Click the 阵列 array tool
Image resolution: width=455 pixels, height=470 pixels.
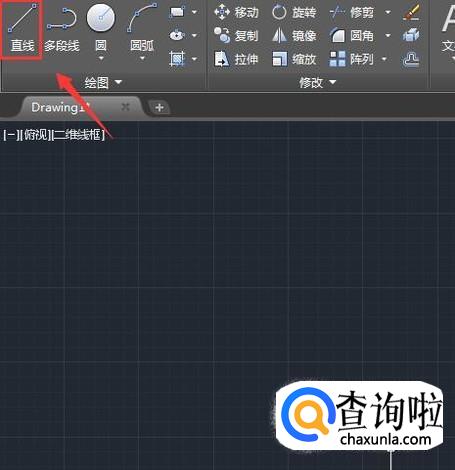[352, 59]
